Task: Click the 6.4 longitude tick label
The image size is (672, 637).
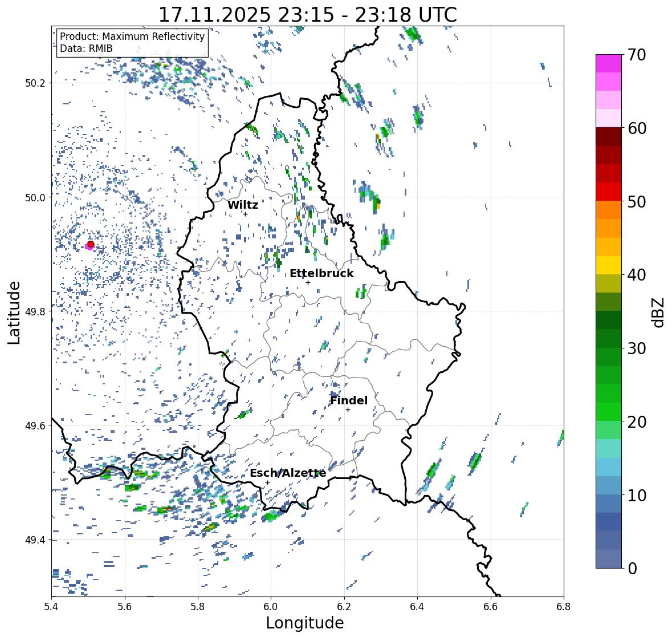Action: click(x=417, y=607)
